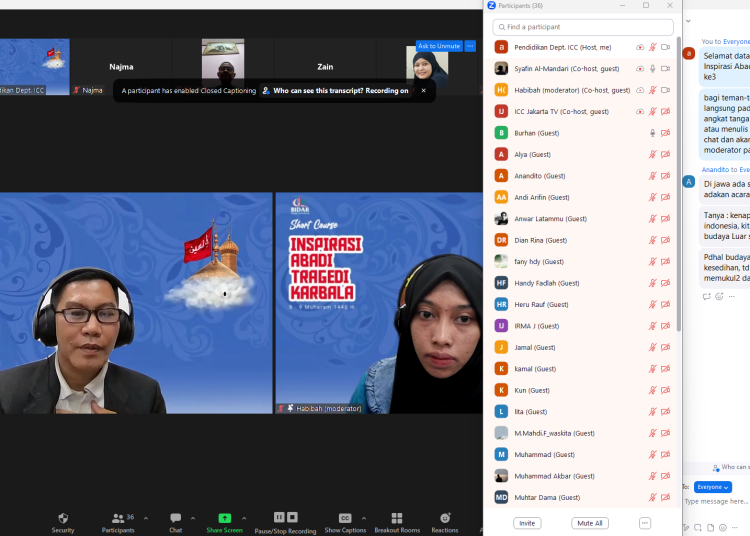Image resolution: width=750 pixels, height=536 pixels.
Task: Select participant Muhammad Akbar (Guest)
Action: [580, 476]
